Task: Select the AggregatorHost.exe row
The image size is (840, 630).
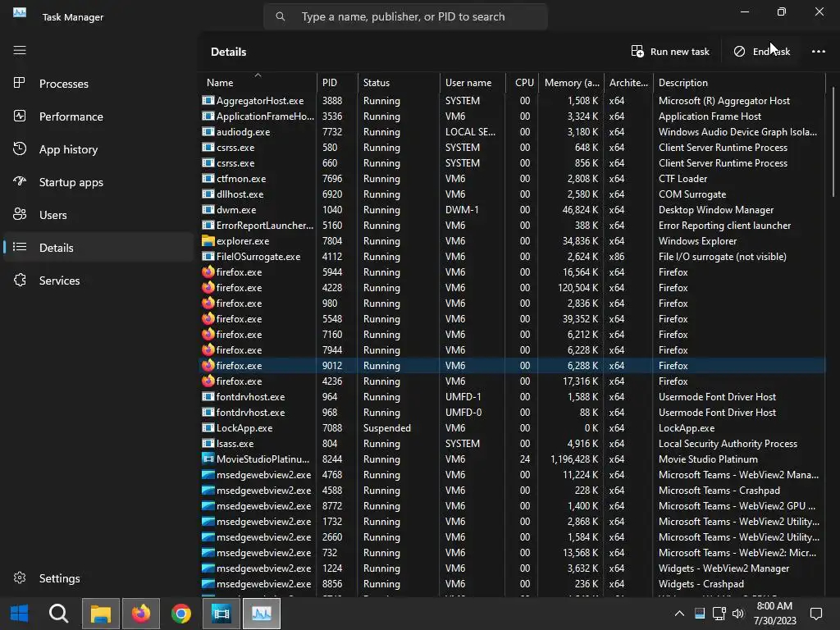Action: (512, 101)
